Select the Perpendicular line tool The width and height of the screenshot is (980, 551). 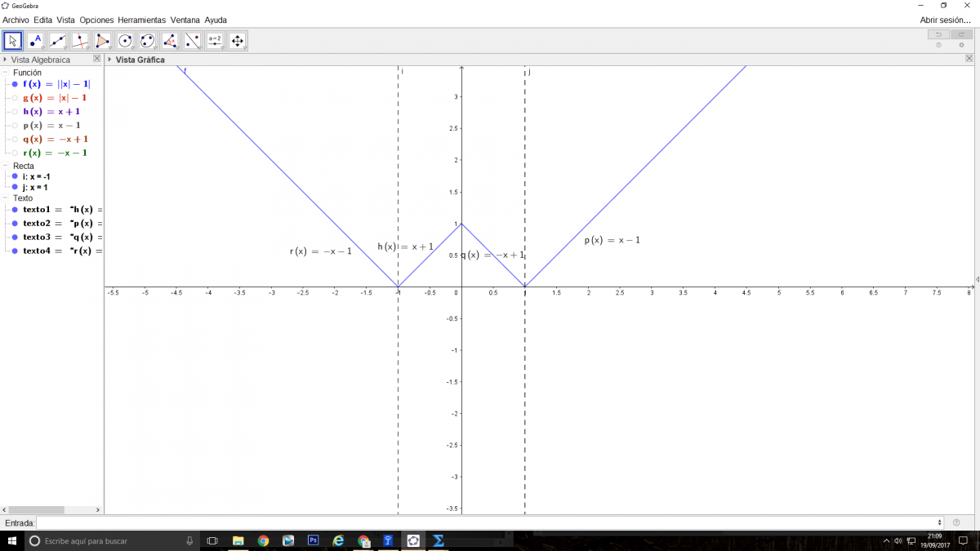(x=80, y=41)
